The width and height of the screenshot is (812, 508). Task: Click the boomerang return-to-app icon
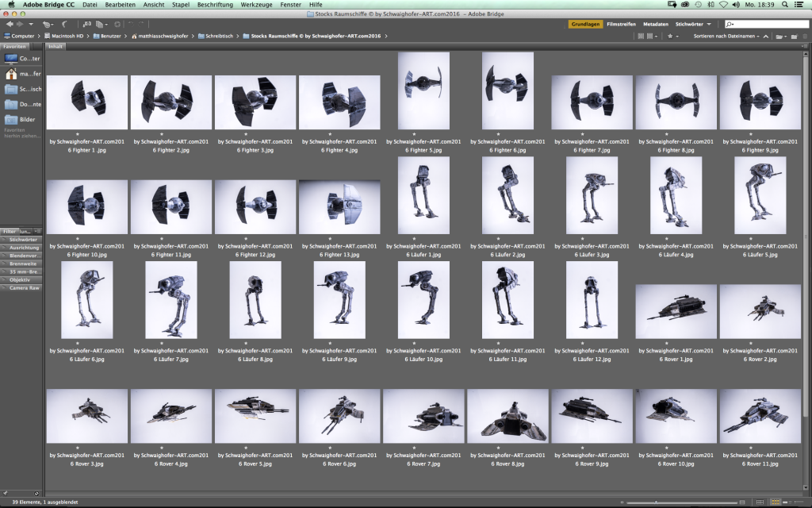coord(64,25)
